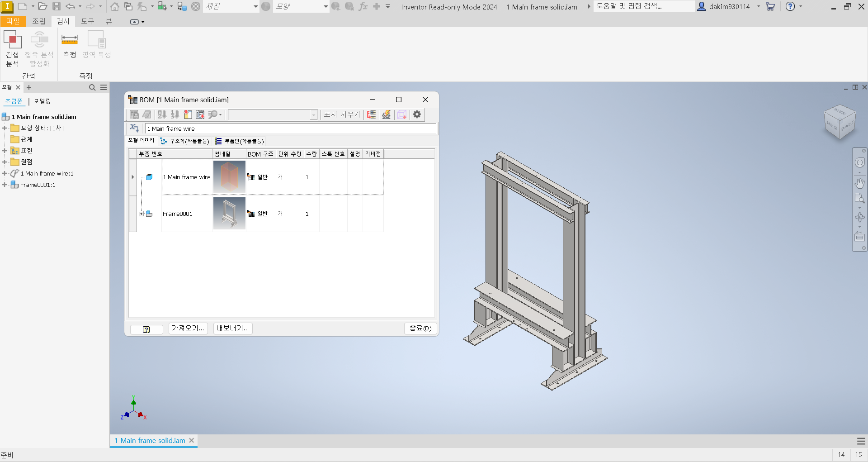Select the pan tool in navigation bar
The width and height of the screenshot is (868, 462).
point(860,184)
